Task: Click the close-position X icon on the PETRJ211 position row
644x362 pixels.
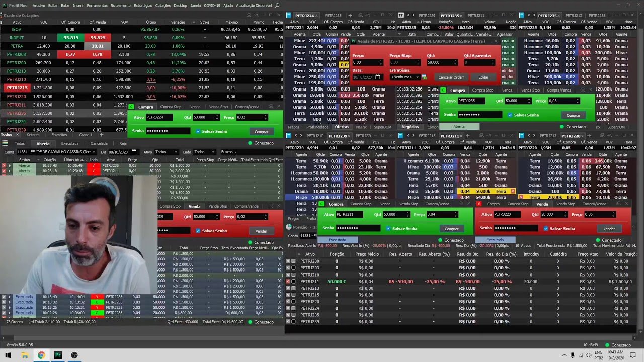Action: click(288, 282)
